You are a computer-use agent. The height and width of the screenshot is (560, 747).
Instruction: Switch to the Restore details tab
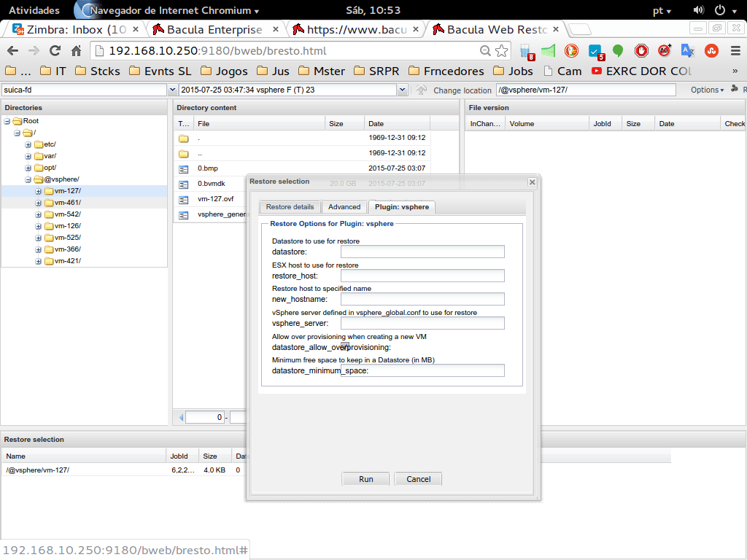(290, 206)
